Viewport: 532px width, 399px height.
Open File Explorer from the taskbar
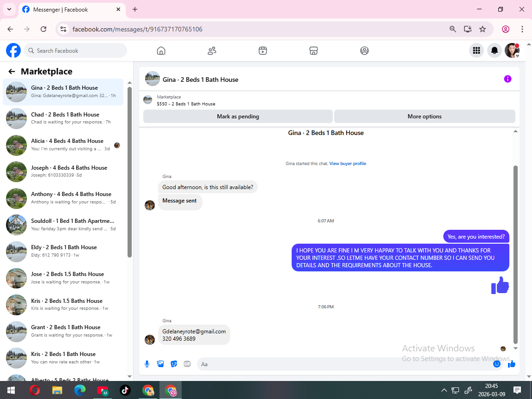57,390
